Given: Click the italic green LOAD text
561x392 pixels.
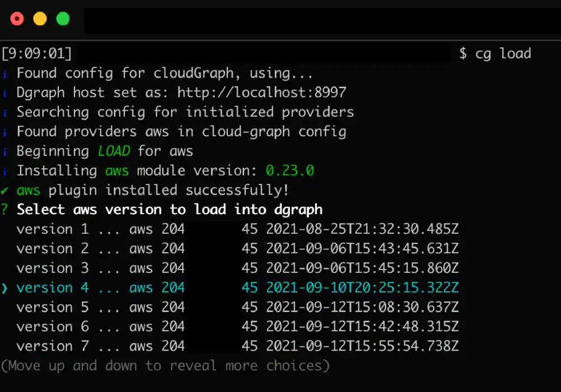Looking at the screenshot, I should tap(114, 152).
